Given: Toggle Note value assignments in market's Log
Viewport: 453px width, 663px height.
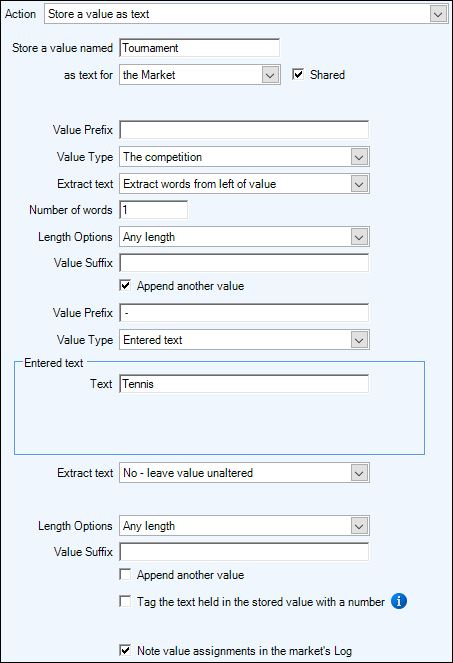Looking at the screenshot, I should (x=125, y=650).
